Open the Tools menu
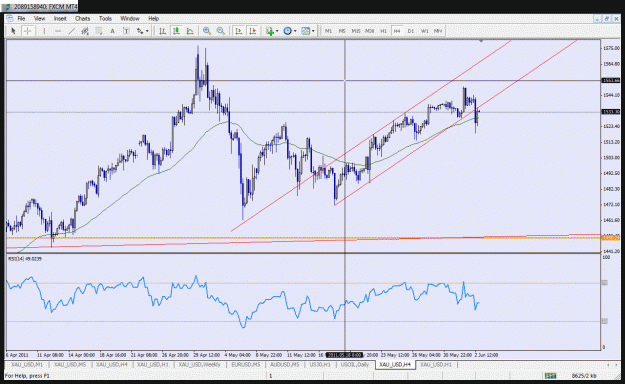 pyautogui.click(x=105, y=18)
